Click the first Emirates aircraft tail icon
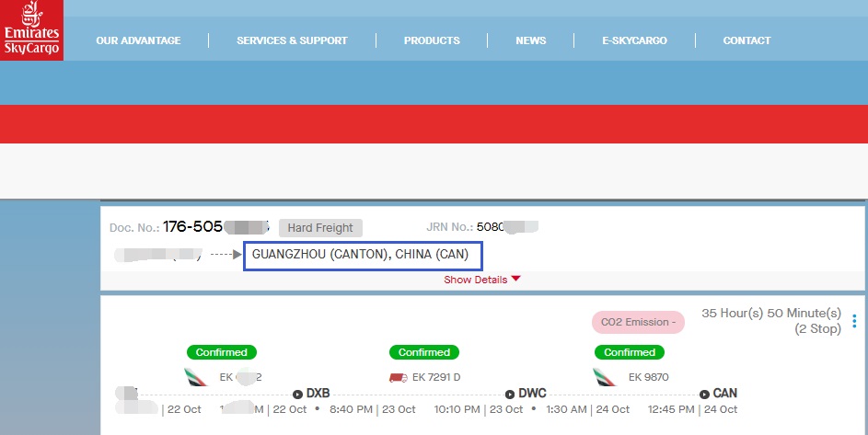Screen dimensions: 868x435 196,377
